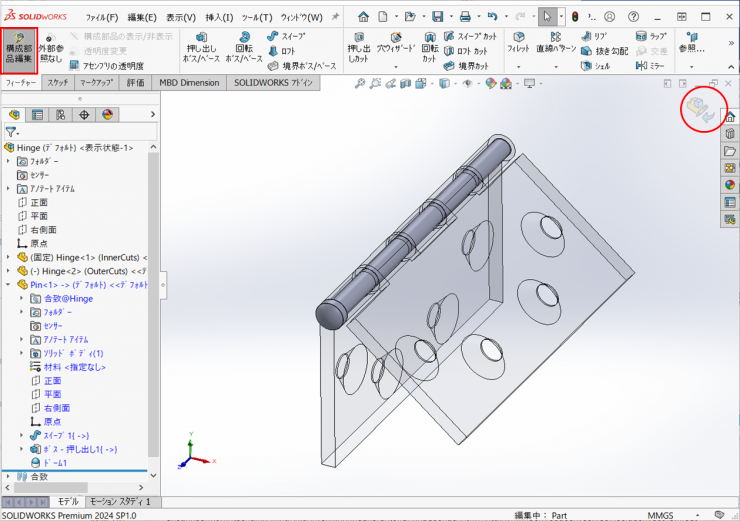Choose the 回転ボス/ベース revolve tool
The width and height of the screenshot is (740, 521).
(243, 51)
